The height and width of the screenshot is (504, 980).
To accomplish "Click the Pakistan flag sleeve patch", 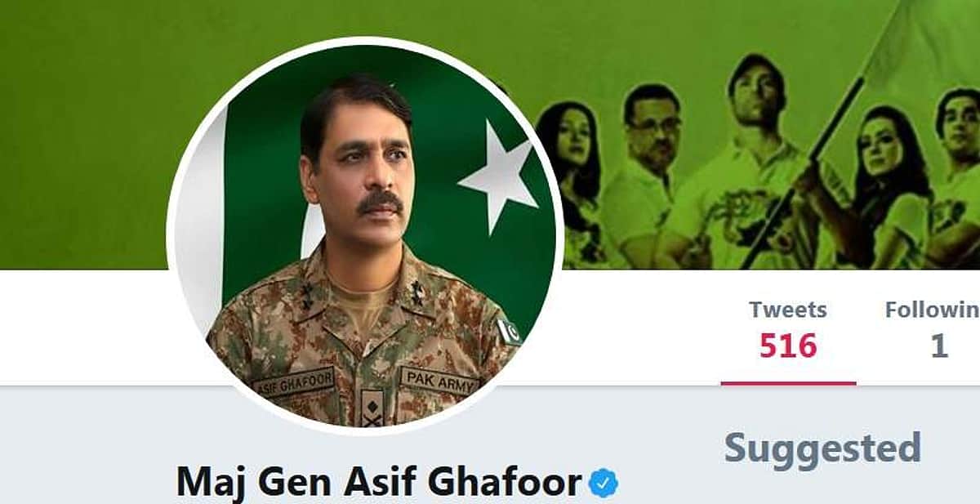I will point(509,331).
